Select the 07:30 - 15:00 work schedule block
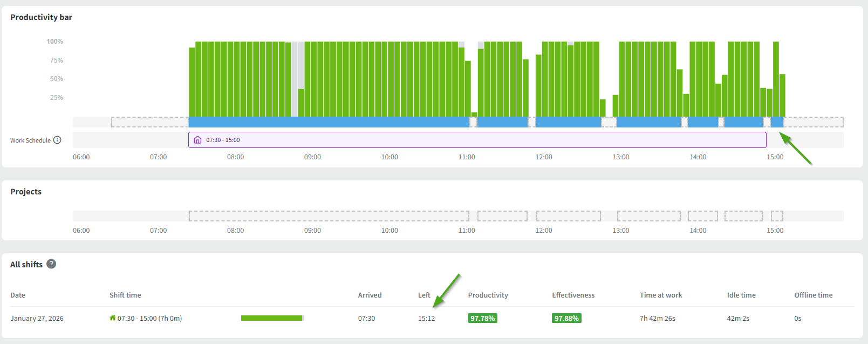868x344 pixels. coord(477,140)
